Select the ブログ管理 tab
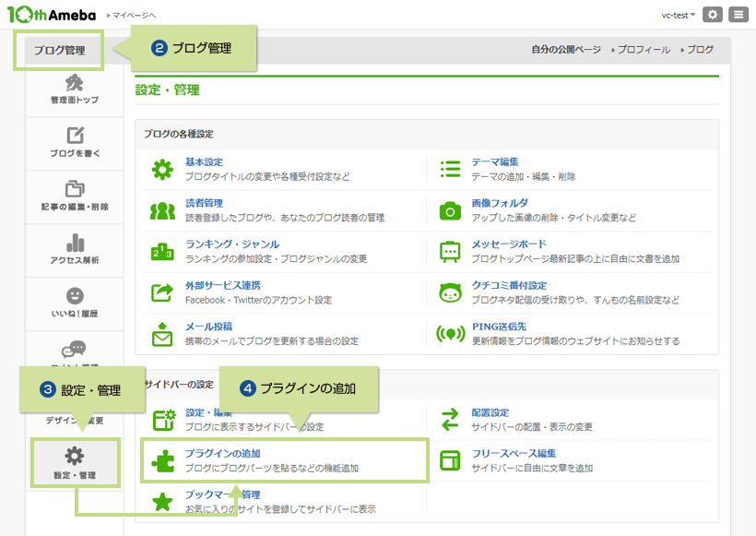 (59, 50)
